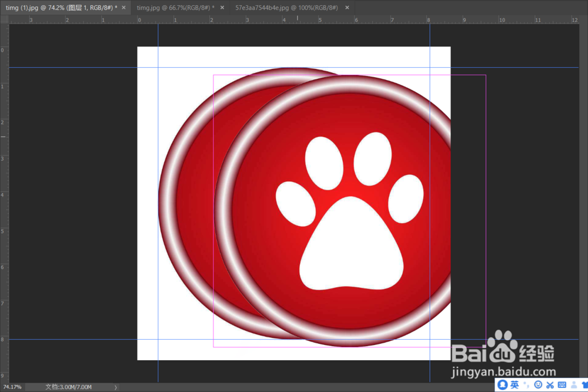Close the timg (1).jpg document tab

pyautogui.click(x=123, y=8)
